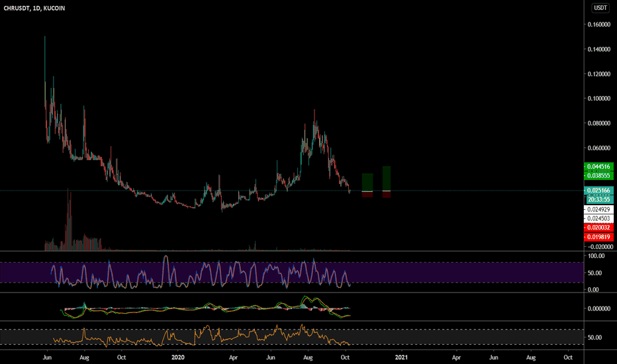The height and width of the screenshot is (364, 617).
Task: Select the first long position green box
Action: coord(367,182)
